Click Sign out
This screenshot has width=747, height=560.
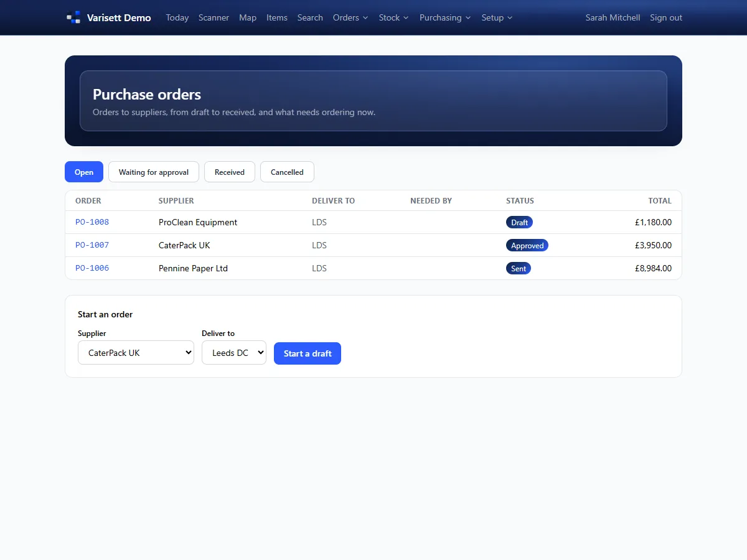[x=666, y=17]
